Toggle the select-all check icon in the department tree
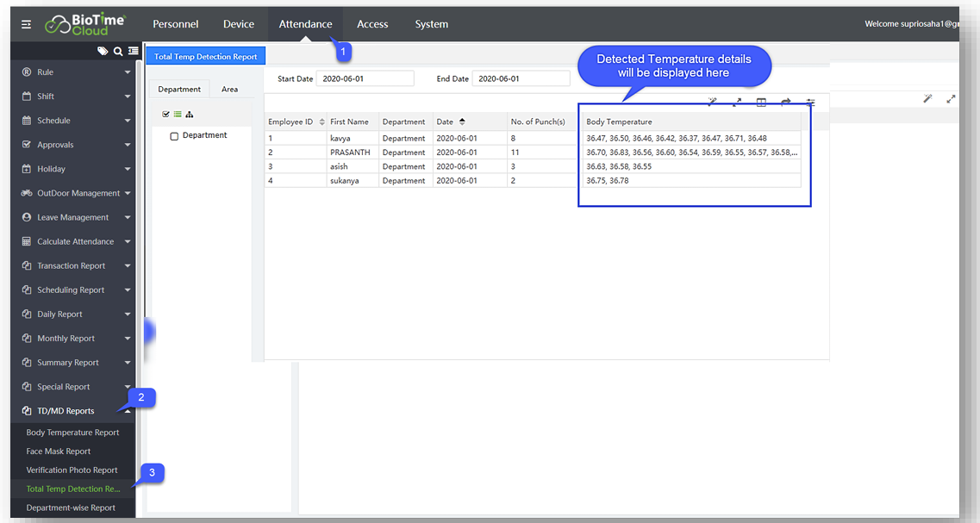Screen dimensions: 980x523 pos(166,114)
